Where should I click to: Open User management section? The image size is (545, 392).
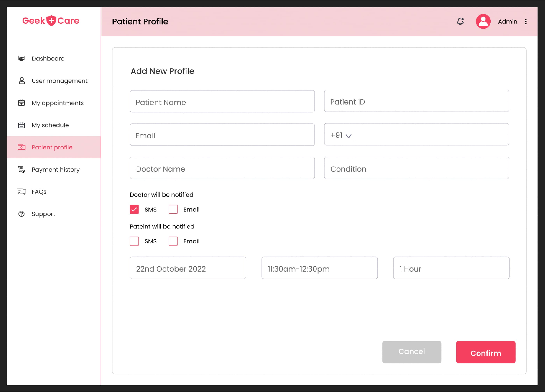point(59,80)
